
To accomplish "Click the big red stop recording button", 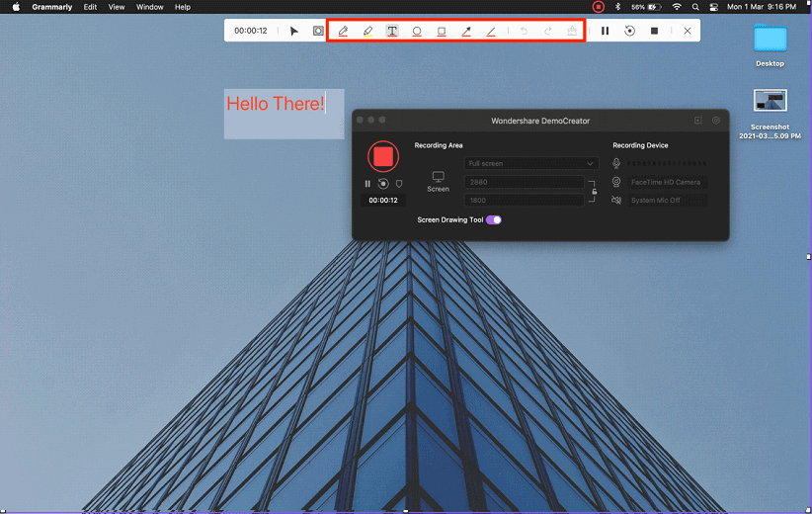I will 383,156.
